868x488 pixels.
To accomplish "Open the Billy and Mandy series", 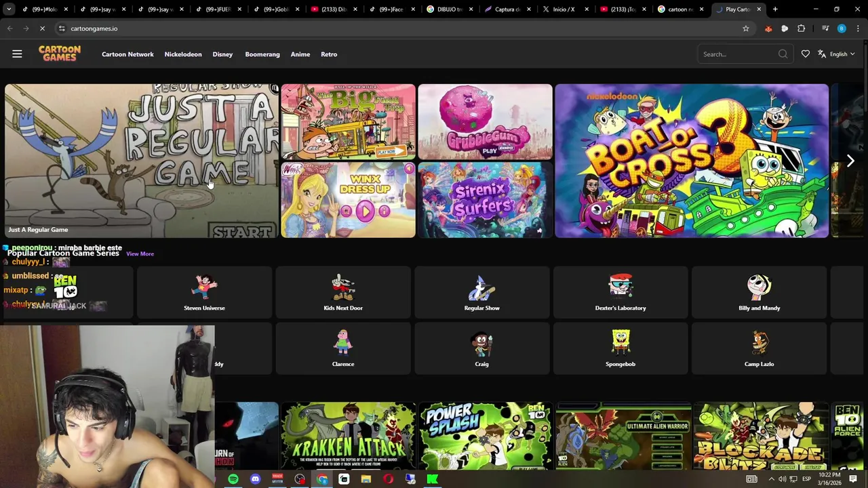I will pyautogui.click(x=759, y=292).
